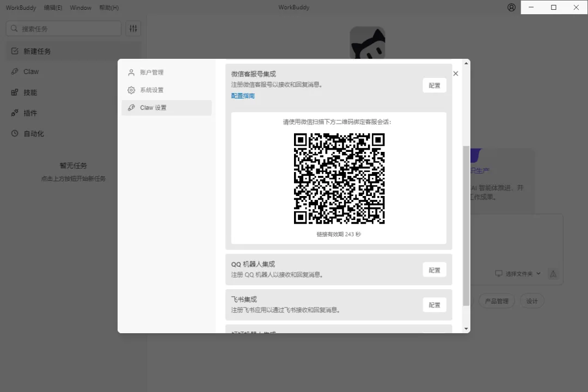Click the 自动化 clock icon
This screenshot has width=588, height=392.
15,133
